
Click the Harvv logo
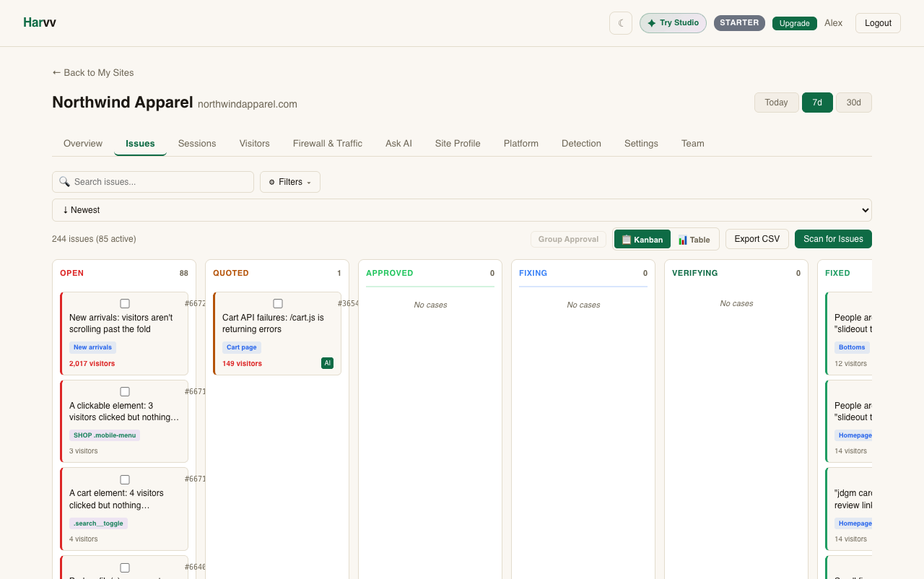(x=40, y=22)
